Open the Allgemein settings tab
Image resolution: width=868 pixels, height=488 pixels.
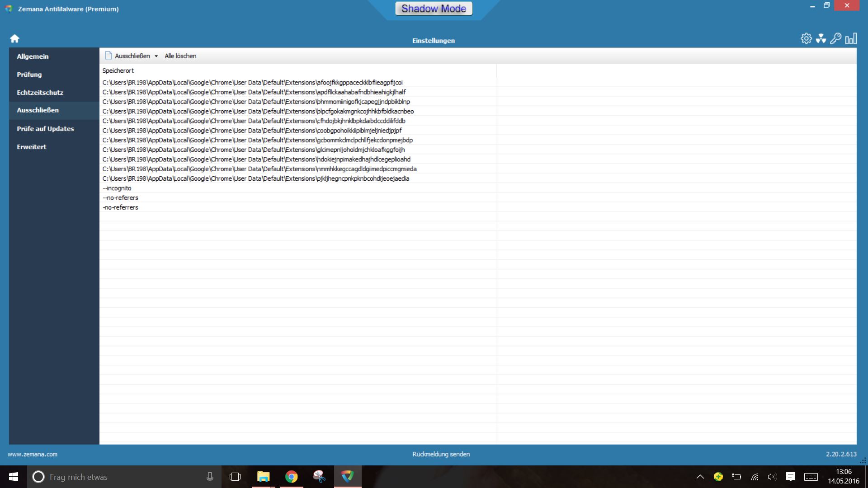(x=33, y=56)
